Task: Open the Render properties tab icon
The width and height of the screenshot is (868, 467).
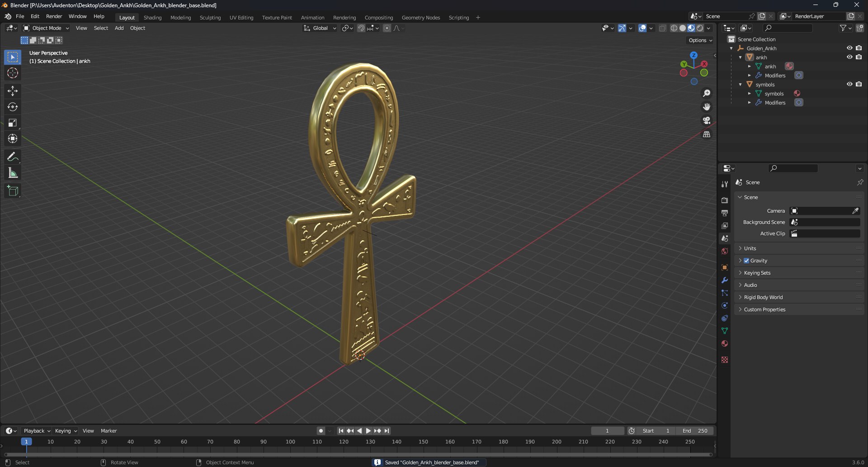Action: pyautogui.click(x=725, y=200)
